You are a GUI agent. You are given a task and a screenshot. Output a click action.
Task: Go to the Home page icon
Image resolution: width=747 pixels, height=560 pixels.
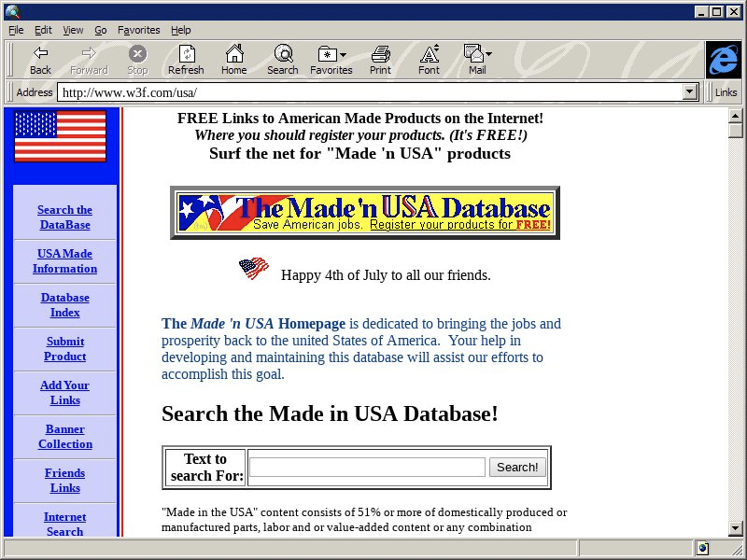(x=233, y=60)
